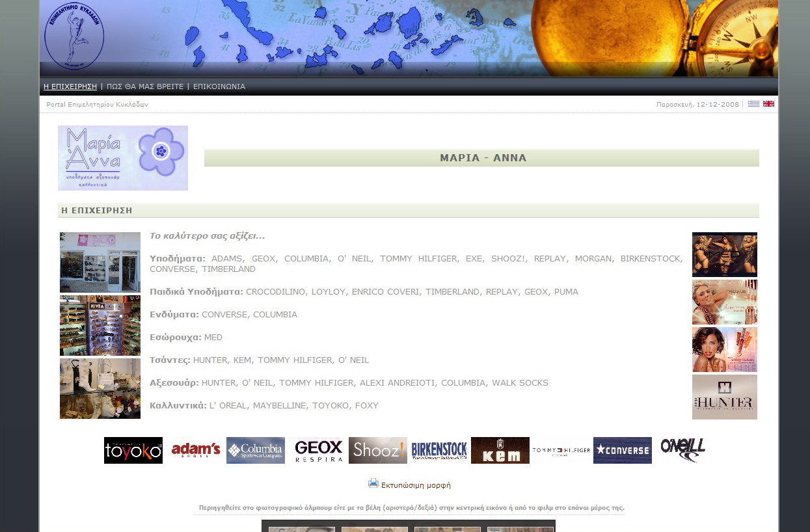Open the Hunter advertisement image
Screen dimensions: 810x532
pyautogui.click(x=725, y=397)
